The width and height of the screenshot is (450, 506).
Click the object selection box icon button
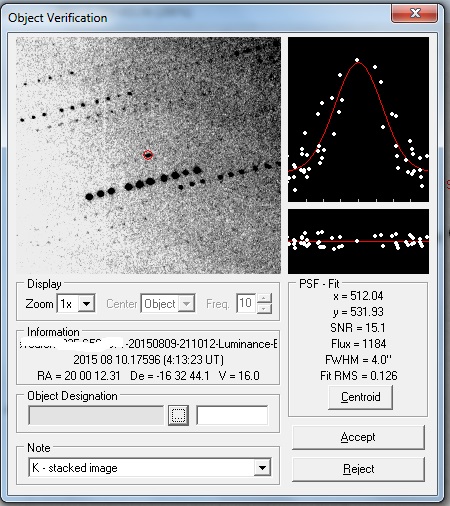pyautogui.click(x=178, y=415)
